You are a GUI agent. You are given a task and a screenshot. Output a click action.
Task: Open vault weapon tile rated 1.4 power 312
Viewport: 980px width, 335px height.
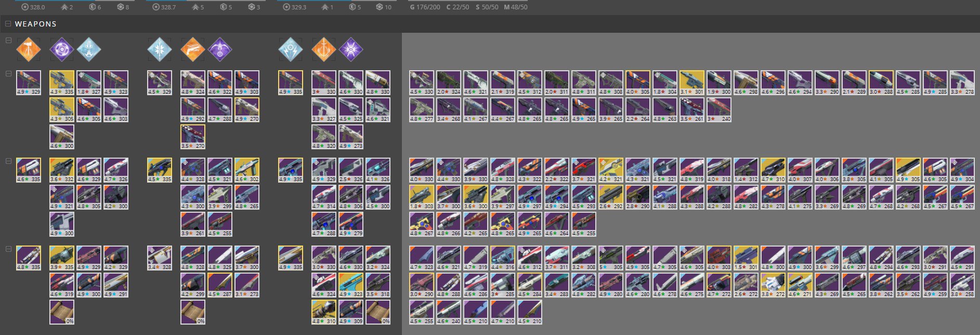(746, 170)
